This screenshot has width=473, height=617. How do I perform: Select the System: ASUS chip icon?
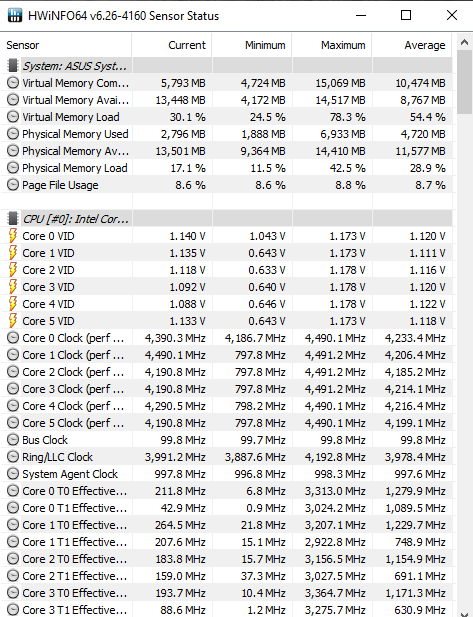pyautogui.click(x=13, y=65)
